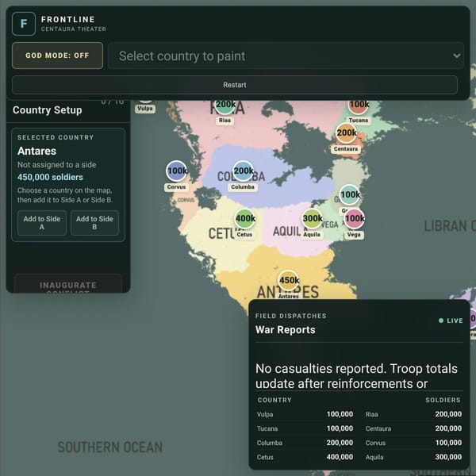Viewport: 476px width, 476px height.
Task: Click the Country Setup panel heading
Action: pos(48,110)
